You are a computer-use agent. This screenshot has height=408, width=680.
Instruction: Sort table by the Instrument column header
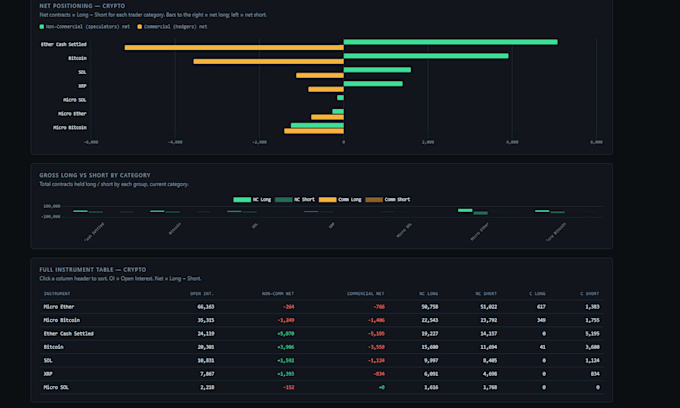tap(57, 294)
